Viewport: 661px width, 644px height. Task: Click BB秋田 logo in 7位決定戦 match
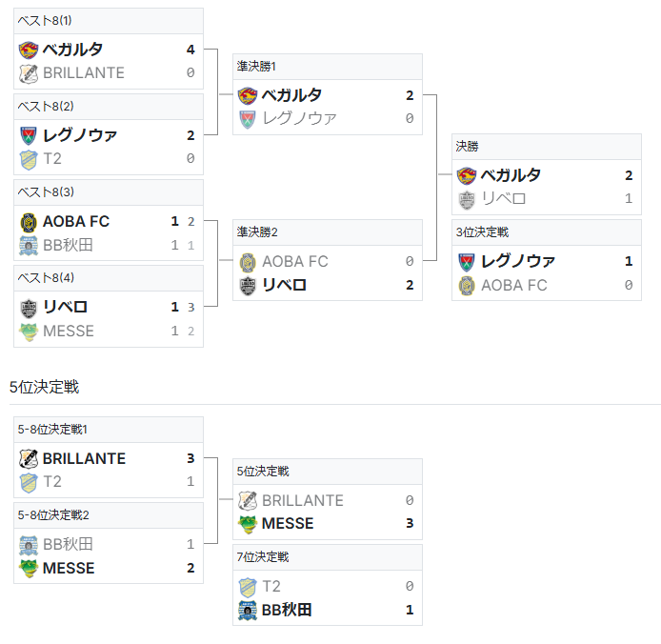248,610
